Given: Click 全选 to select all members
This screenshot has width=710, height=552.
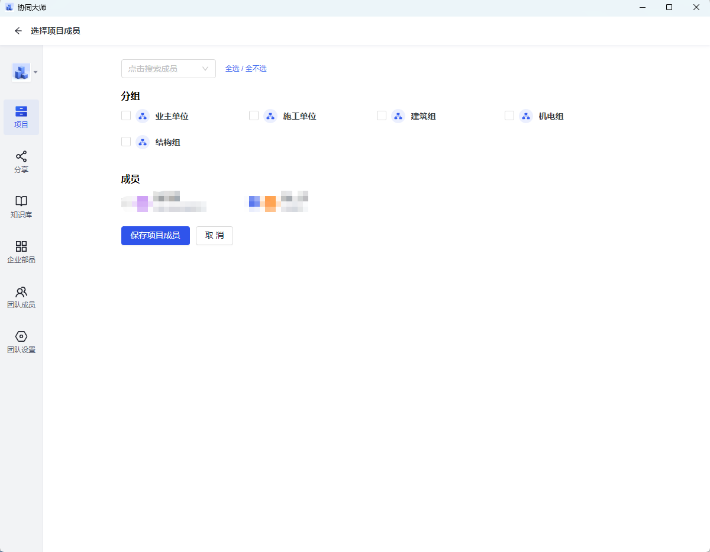Looking at the screenshot, I should click(232, 69).
